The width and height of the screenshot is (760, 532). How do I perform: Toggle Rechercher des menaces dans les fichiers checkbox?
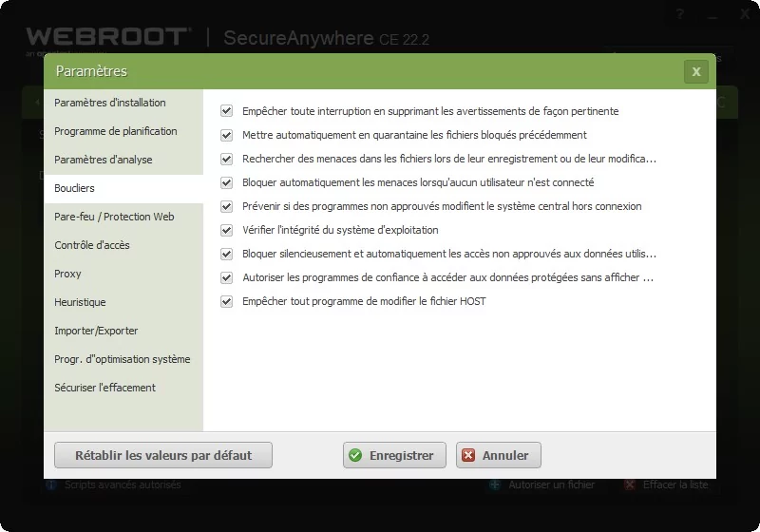tap(226, 159)
